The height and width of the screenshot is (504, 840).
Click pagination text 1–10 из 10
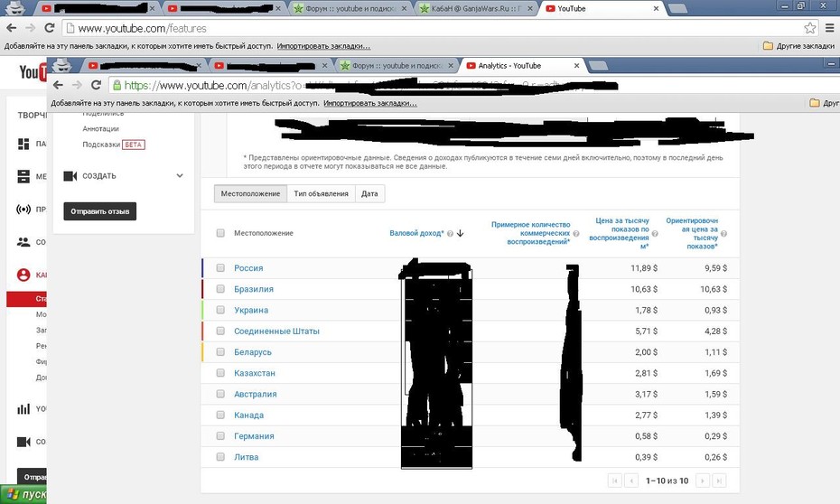[667, 481]
